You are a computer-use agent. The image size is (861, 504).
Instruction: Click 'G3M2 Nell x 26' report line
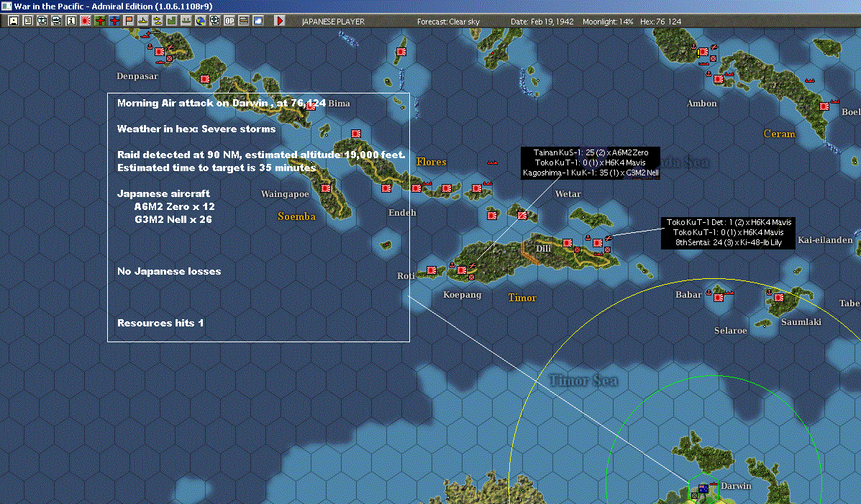[173, 219]
